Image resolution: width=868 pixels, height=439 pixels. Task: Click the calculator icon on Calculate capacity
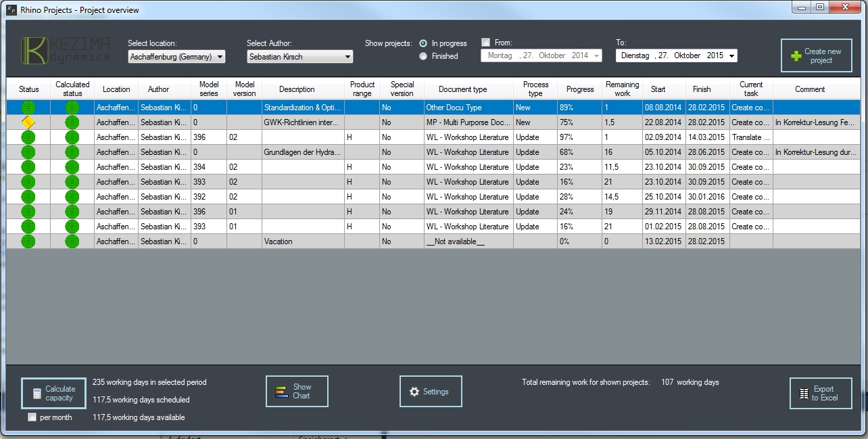pos(37,394)
